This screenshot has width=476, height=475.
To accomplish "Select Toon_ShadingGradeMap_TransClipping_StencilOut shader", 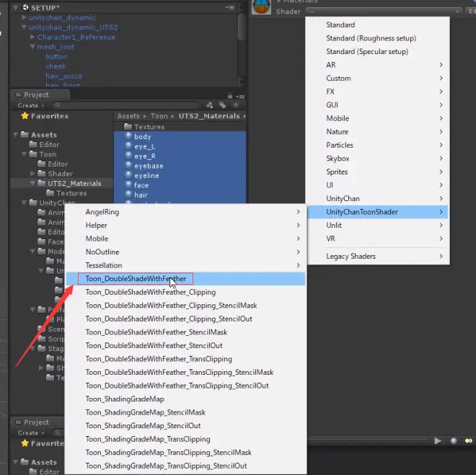I will (x=185, y=466).
